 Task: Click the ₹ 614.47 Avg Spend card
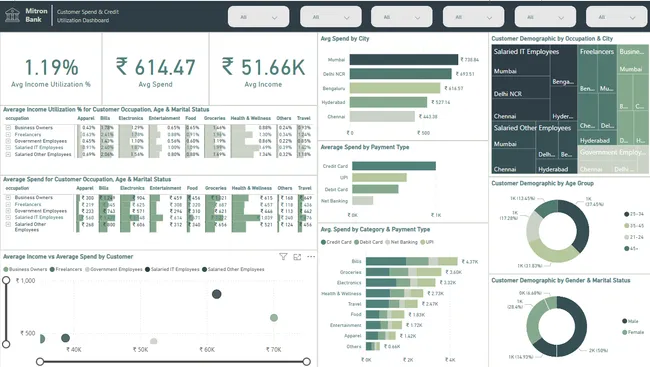pos(155,69)
